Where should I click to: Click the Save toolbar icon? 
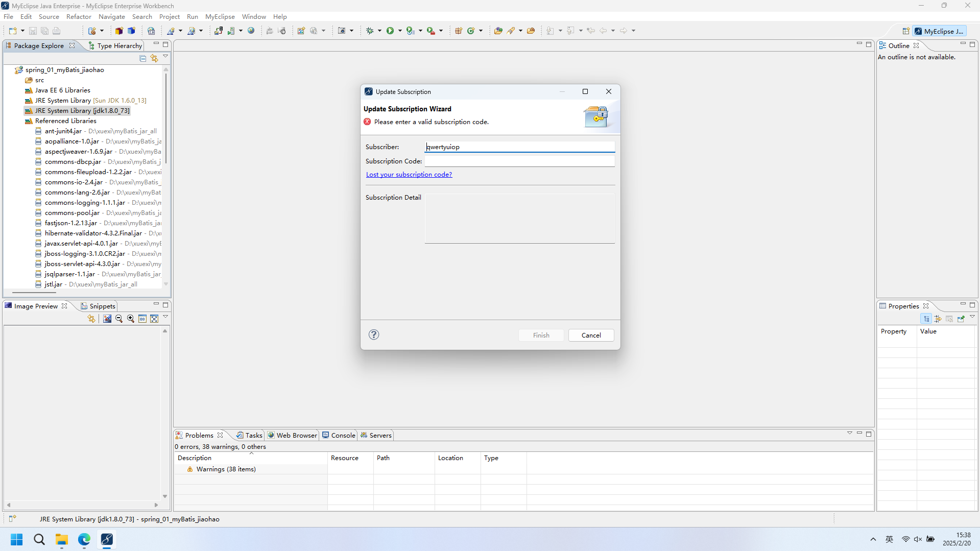(33, 31)
